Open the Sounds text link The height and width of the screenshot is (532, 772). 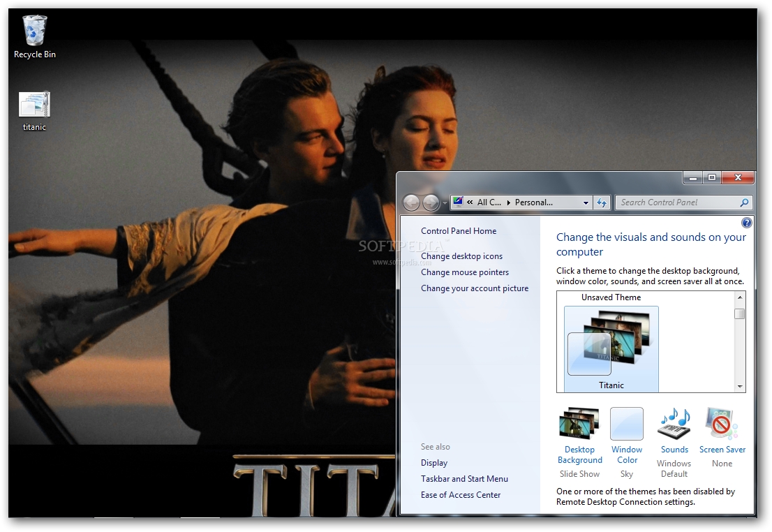pyautogui.click(x=674, y=450)
